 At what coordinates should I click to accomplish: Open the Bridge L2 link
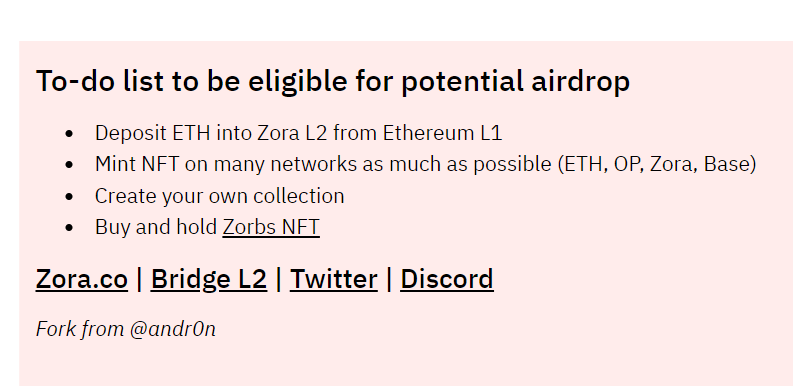209,279
